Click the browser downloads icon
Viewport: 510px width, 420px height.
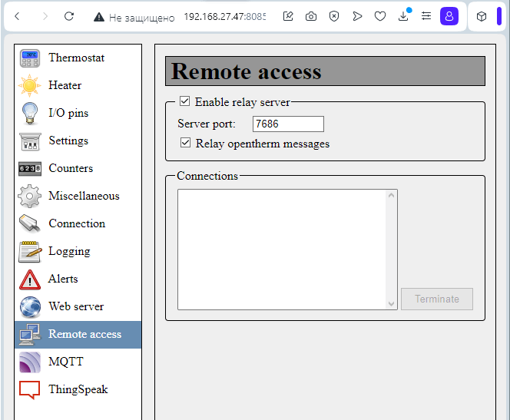click(403, 16)
